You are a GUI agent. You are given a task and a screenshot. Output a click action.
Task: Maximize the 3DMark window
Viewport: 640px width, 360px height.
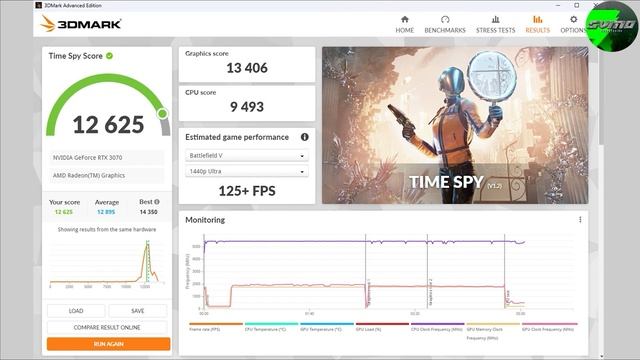pos(576,5)
